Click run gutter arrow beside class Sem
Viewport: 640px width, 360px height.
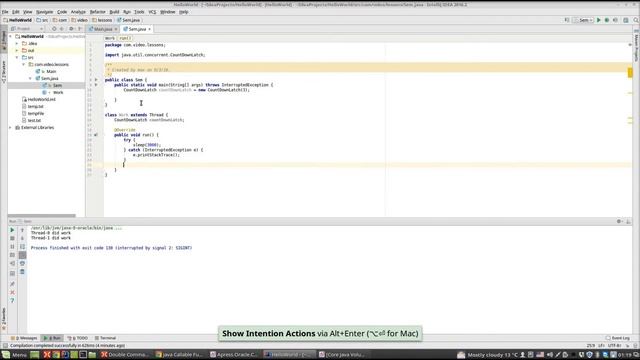pos(96,80)
